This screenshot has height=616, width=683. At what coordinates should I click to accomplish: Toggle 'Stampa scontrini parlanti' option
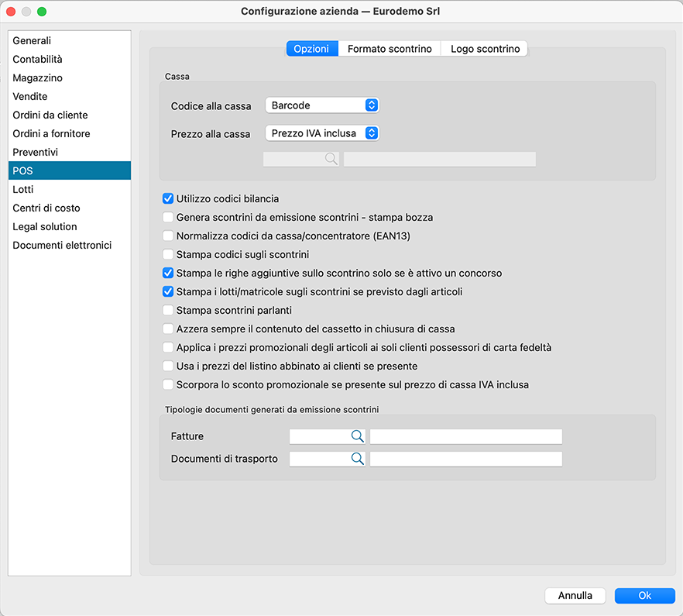(x=168, y=311)
